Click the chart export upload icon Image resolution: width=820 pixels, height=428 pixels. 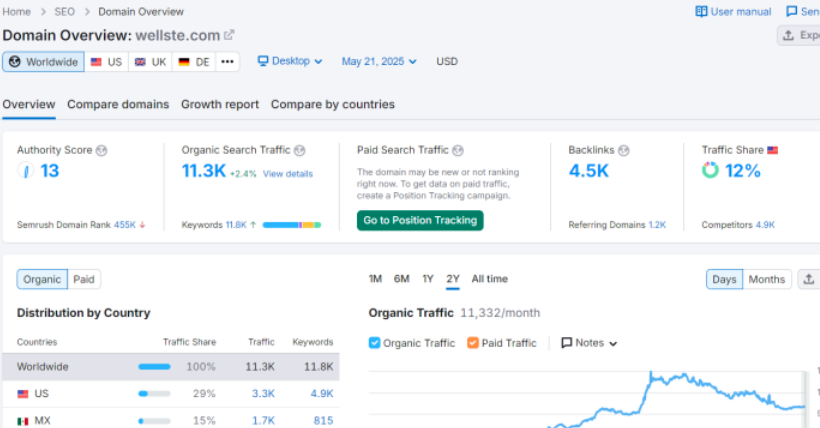(x=808, y=279)
